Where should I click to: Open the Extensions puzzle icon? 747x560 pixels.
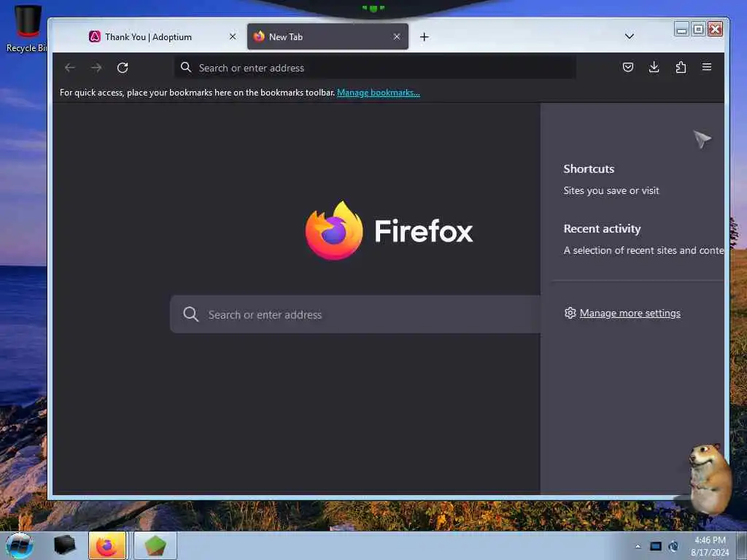(681, 67)
